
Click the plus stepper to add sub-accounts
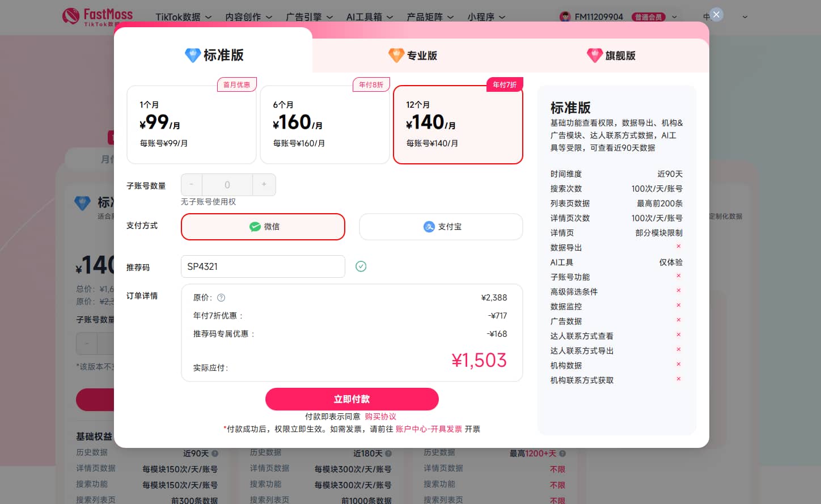(x=264, y=184)
